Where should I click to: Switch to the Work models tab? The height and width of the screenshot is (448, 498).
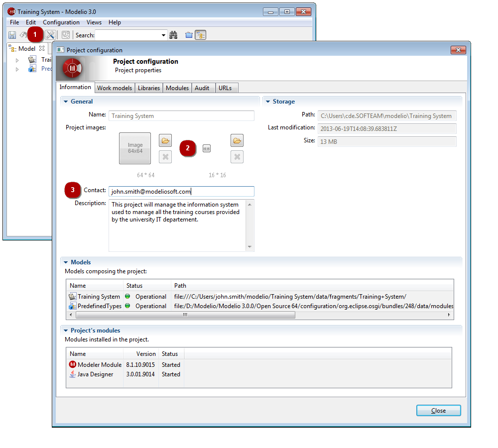[x=115, y=88]
